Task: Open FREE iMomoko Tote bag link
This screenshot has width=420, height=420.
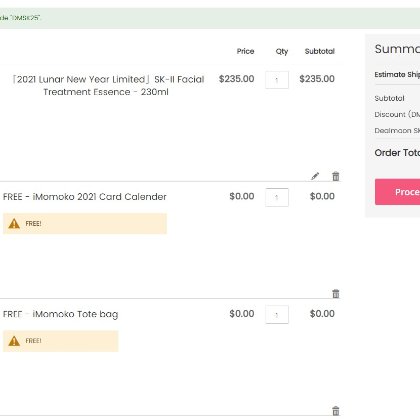Action: point(60,314)
